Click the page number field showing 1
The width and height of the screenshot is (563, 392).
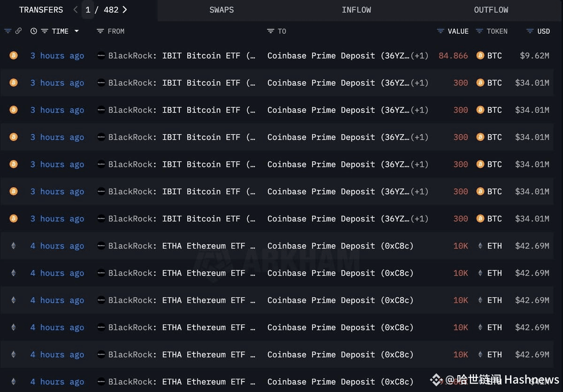pos(88,10)
